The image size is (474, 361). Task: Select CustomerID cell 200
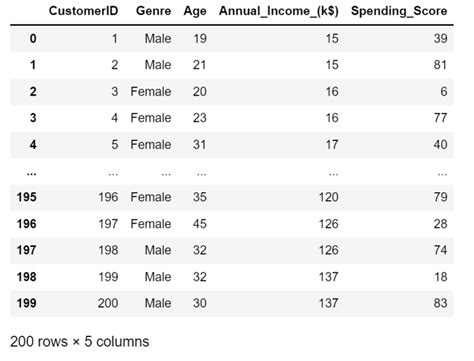[x=108, y=303]
